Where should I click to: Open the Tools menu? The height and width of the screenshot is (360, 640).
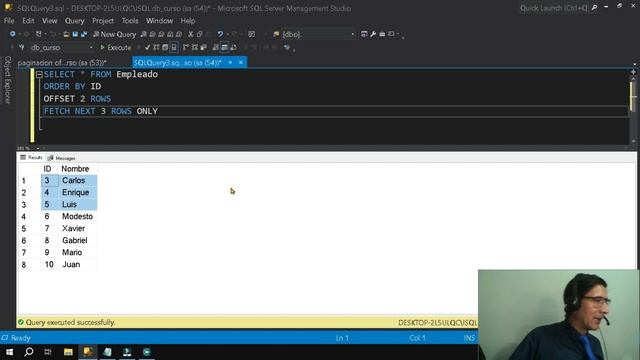pyautogui.click(x=130, y=21)
